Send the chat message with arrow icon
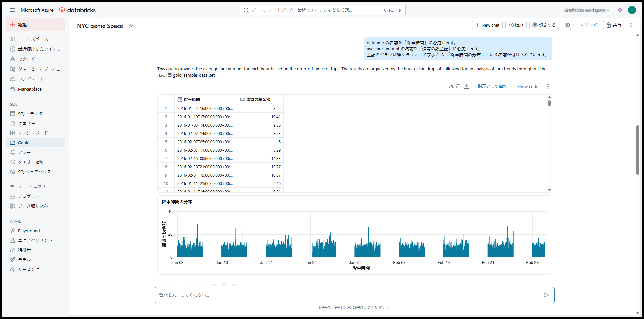The image size is (644, 319). click(x=546, y=295)
